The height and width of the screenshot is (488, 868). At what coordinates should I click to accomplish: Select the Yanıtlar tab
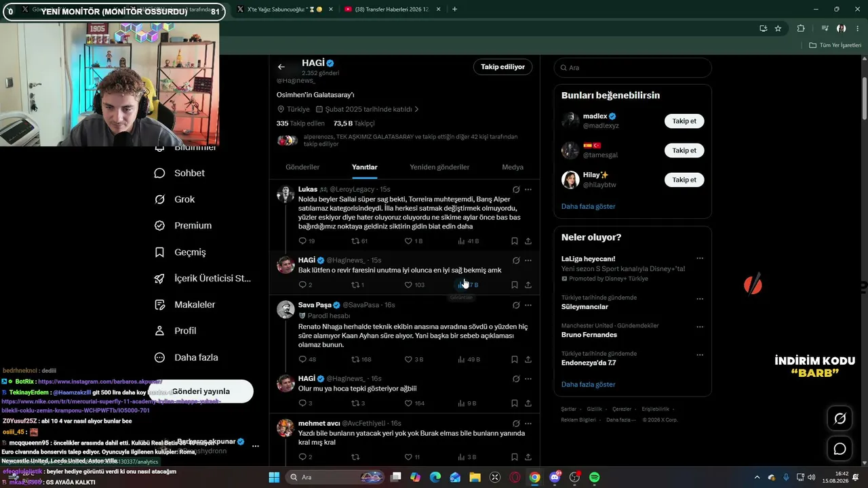pyautogui.click(x=365, y=167)
